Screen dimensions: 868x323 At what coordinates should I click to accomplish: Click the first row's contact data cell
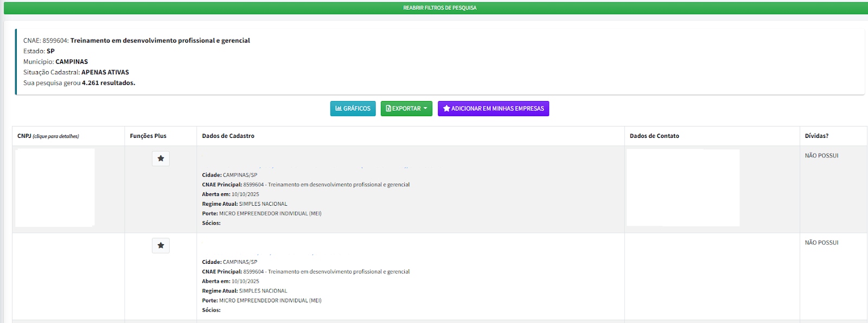683,187
